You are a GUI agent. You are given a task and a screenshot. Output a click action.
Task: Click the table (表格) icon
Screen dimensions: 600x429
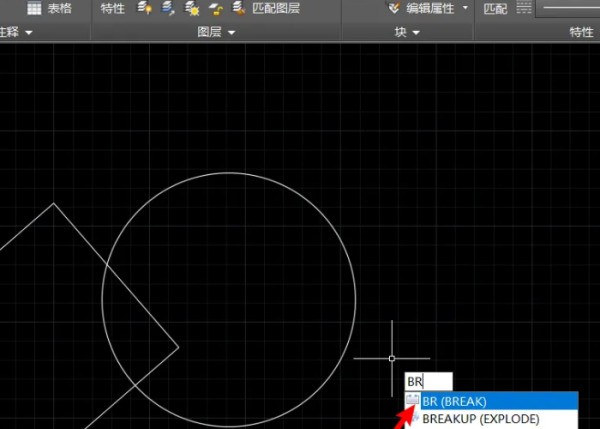pos(34,9)
